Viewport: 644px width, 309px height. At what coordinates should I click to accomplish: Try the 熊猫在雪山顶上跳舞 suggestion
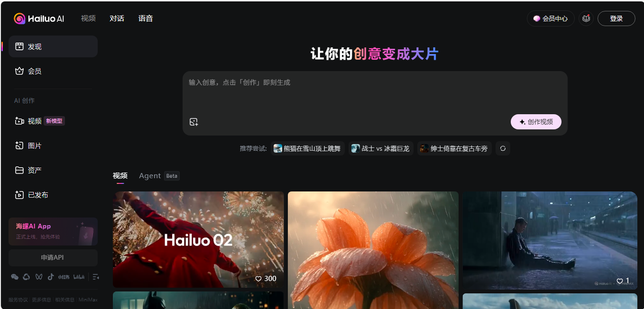point(308,148)
